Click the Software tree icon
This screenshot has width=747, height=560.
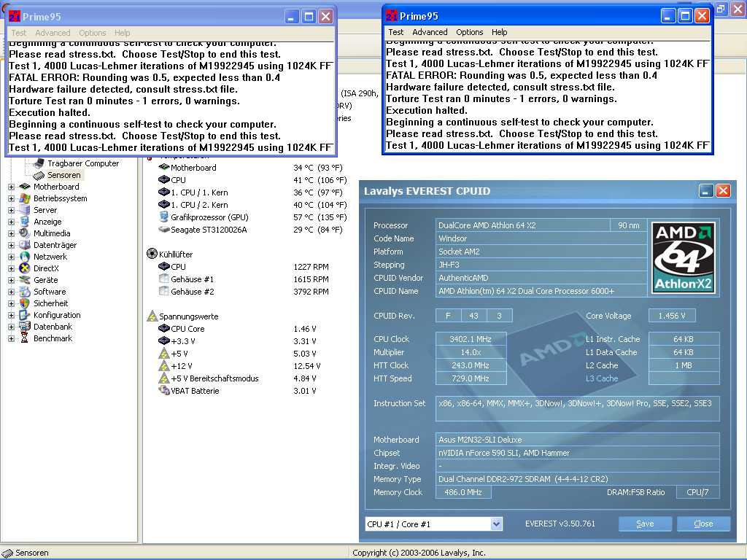pos(25,292)
